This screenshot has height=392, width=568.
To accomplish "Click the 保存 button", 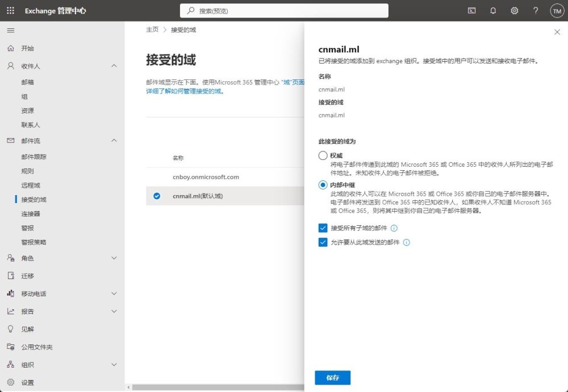I will (x=332, y=378).
